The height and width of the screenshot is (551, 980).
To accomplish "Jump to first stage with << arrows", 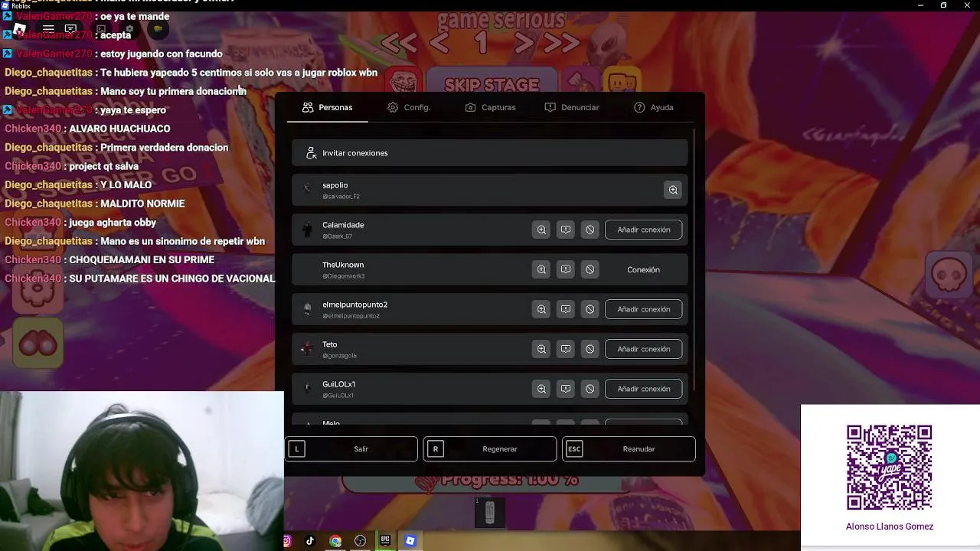I will click(x=399, y=44).
